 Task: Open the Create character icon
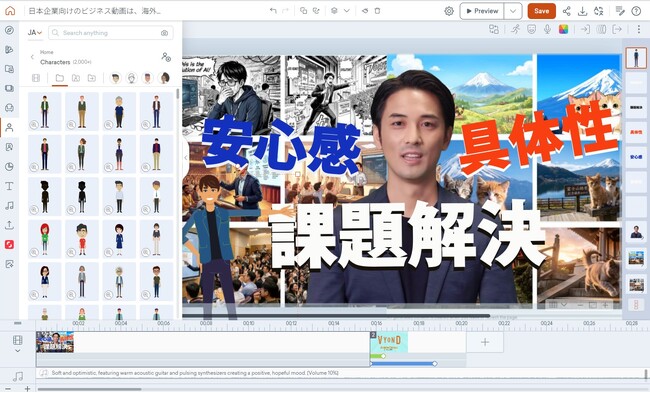[166, 57]
